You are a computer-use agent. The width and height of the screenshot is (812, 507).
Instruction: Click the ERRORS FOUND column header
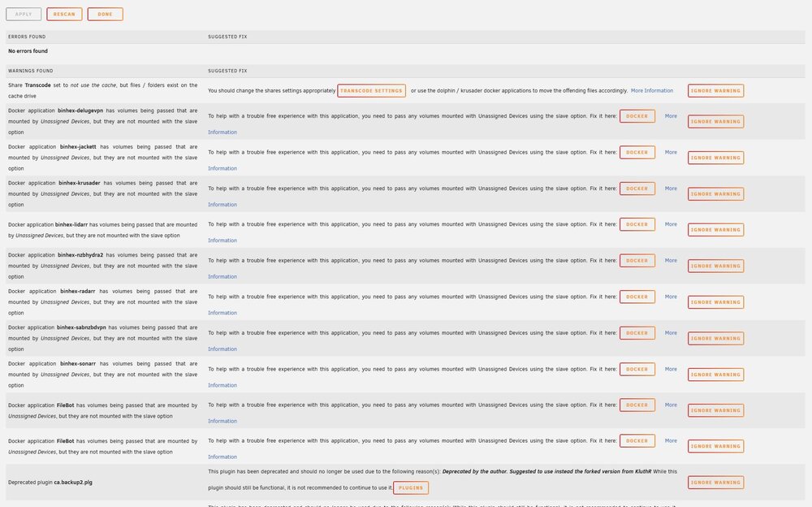27,37
